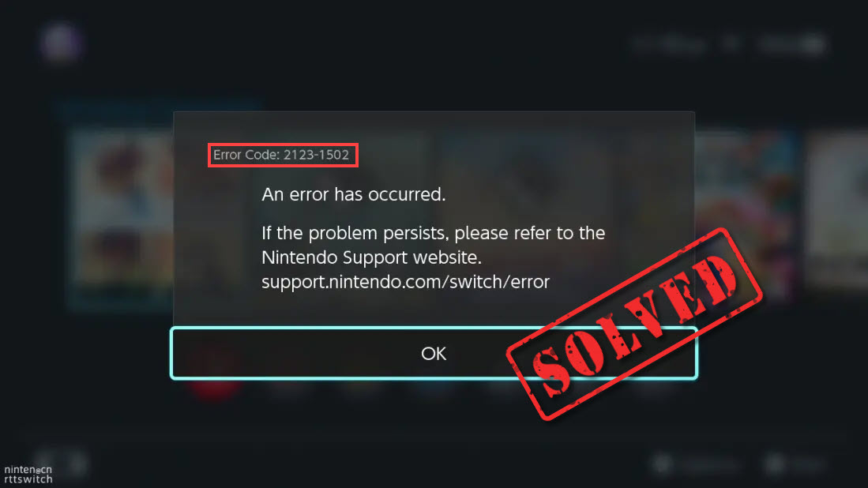This screenshot has height=488, width=868.
Task: Select the Error Code 2123-1502 label
Action: [x=282, y=155]
